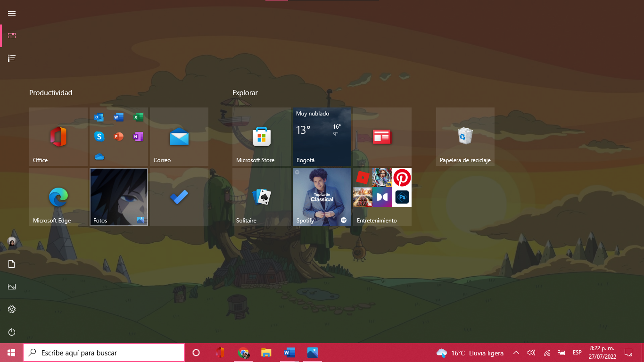Click the Excel icon in Office folder tile
This screenshot has height=362, width=644.
[x=138, y=117]
